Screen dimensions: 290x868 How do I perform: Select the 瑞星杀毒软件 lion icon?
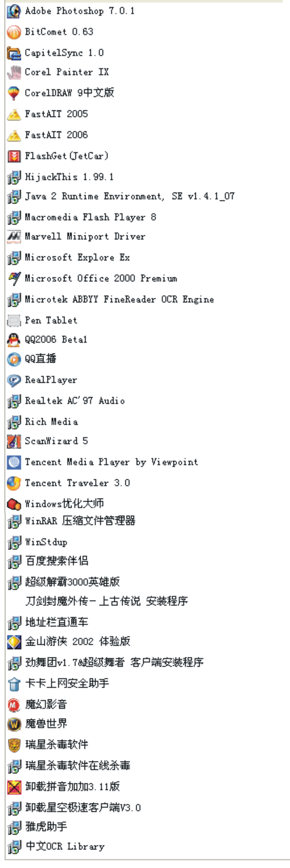click(14, 744)
